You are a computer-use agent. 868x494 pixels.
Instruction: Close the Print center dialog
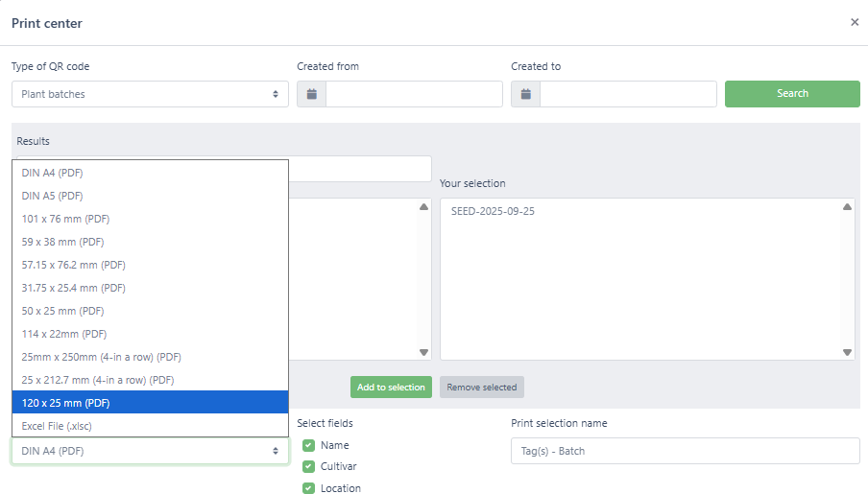(x=855, y=22)
